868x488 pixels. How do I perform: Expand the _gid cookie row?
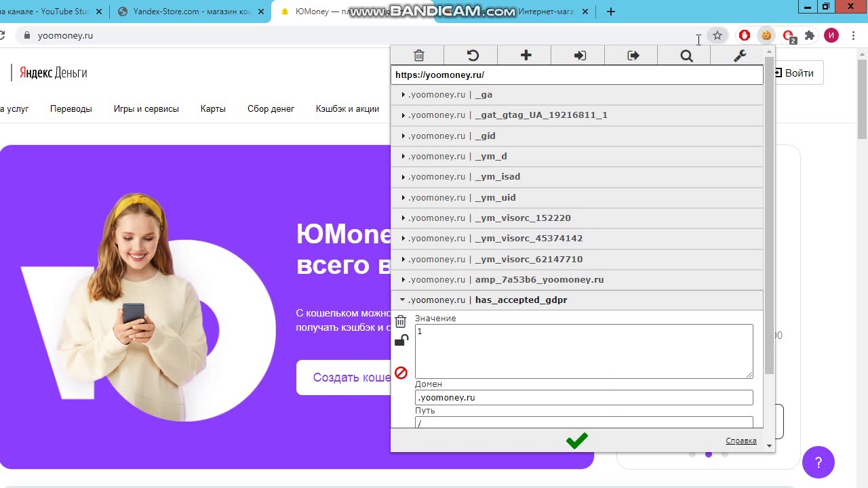(577, 136)
